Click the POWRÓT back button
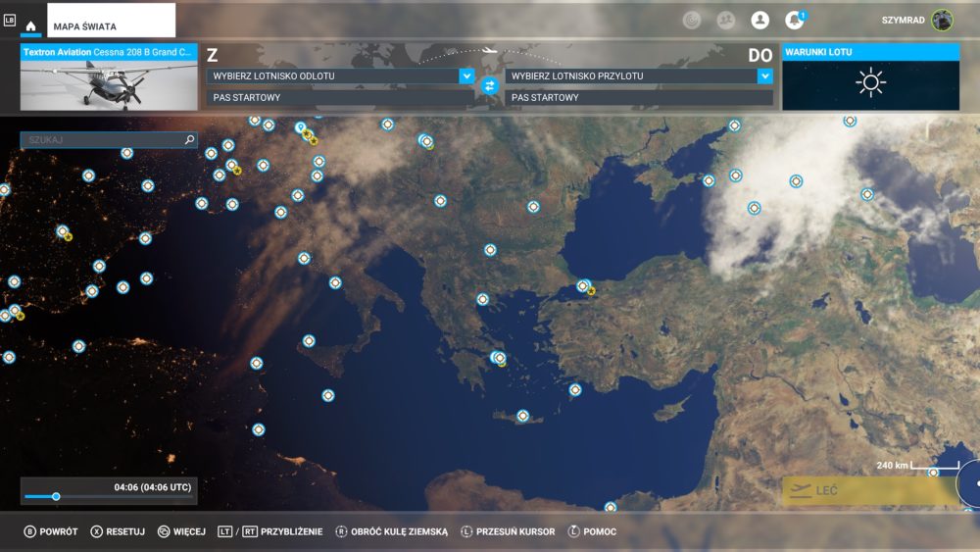This screenshot has width=980, height=552. pos(51,531)
